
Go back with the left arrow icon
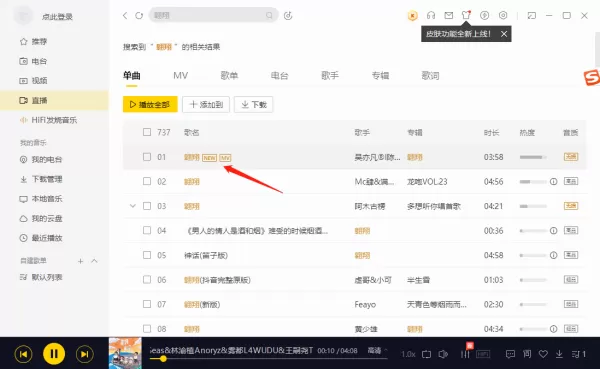[125, 16]
